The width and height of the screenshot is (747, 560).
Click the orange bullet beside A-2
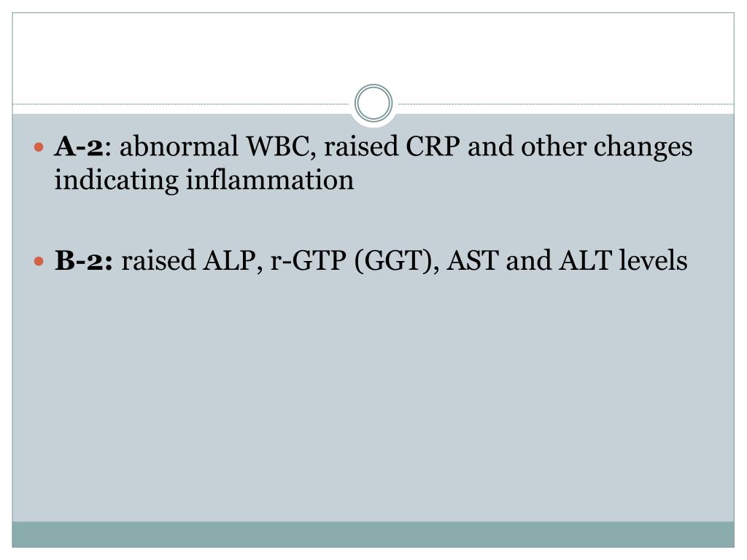39,147
